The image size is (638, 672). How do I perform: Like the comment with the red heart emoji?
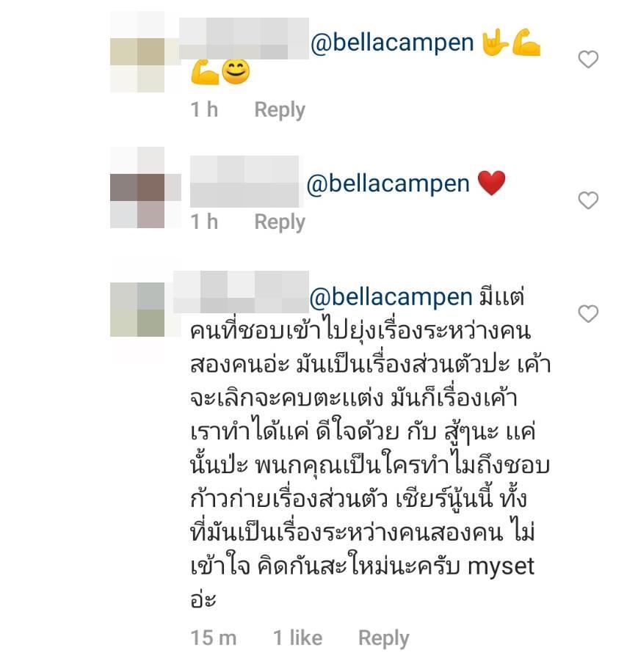click(x=588, y=200)
